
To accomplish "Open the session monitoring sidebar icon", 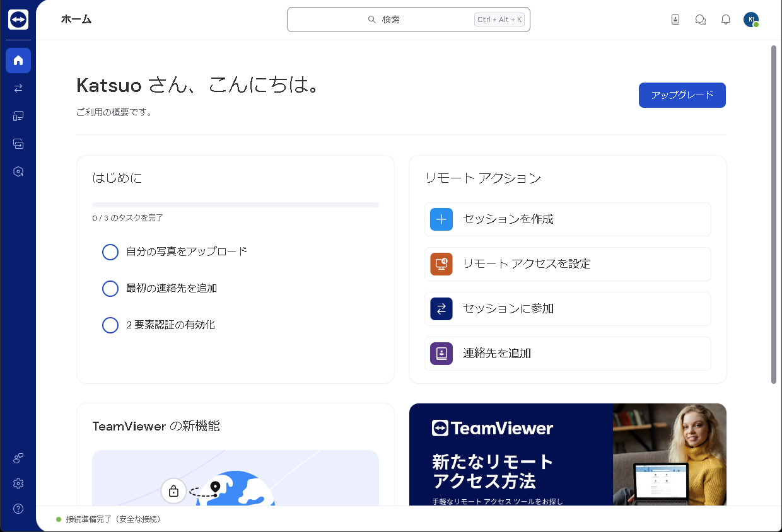I will (x=18, y=171).
